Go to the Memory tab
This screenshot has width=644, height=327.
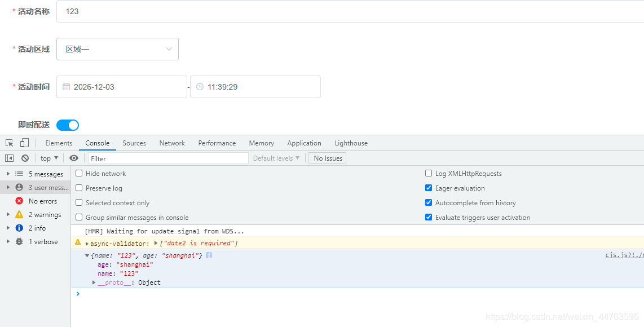tap(261, 143)
